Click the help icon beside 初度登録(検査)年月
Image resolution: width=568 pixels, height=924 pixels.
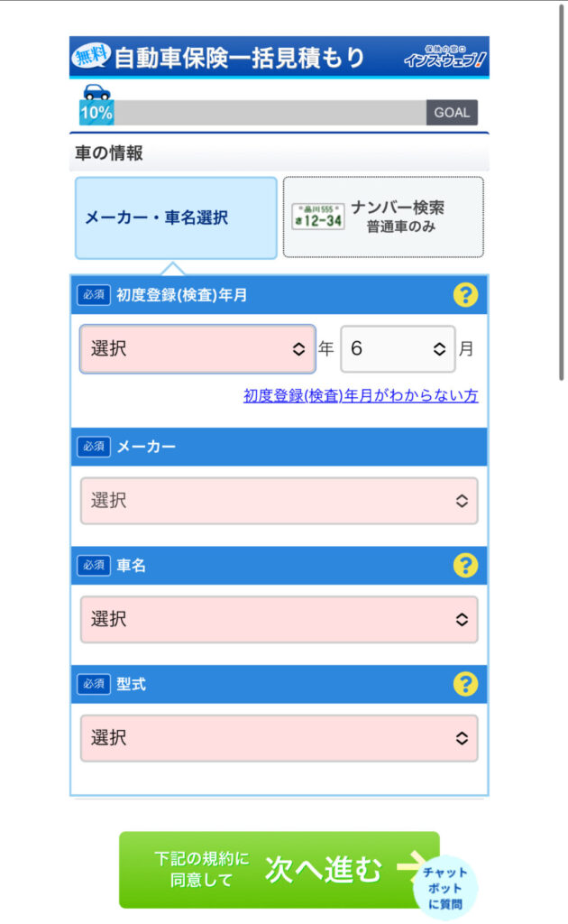tap(465, 295)
